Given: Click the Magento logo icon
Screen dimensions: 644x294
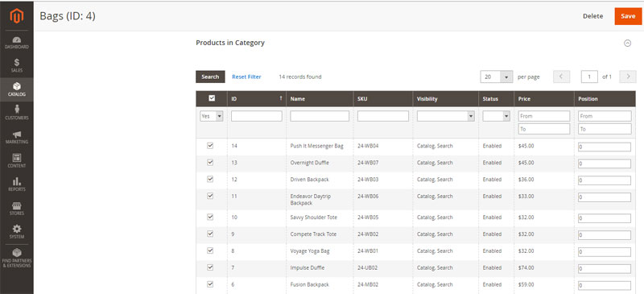Looking at the screenshot, I should tap(17, 15).
